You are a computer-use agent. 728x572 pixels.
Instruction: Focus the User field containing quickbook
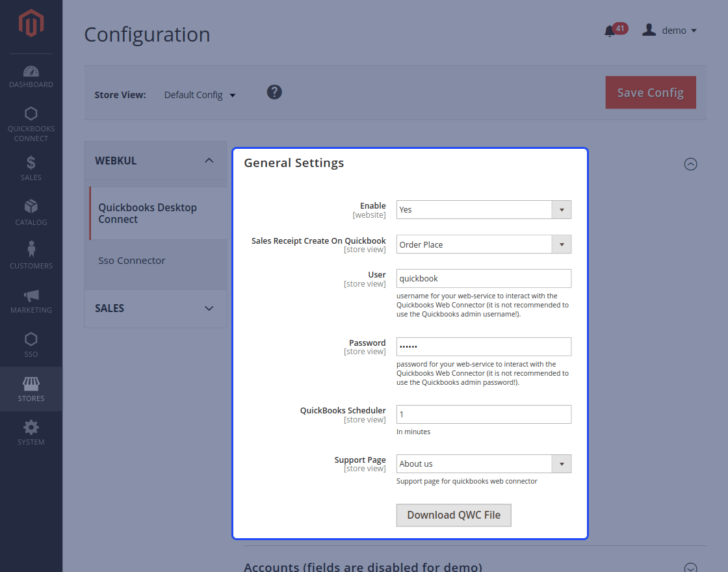click(484, 279)
